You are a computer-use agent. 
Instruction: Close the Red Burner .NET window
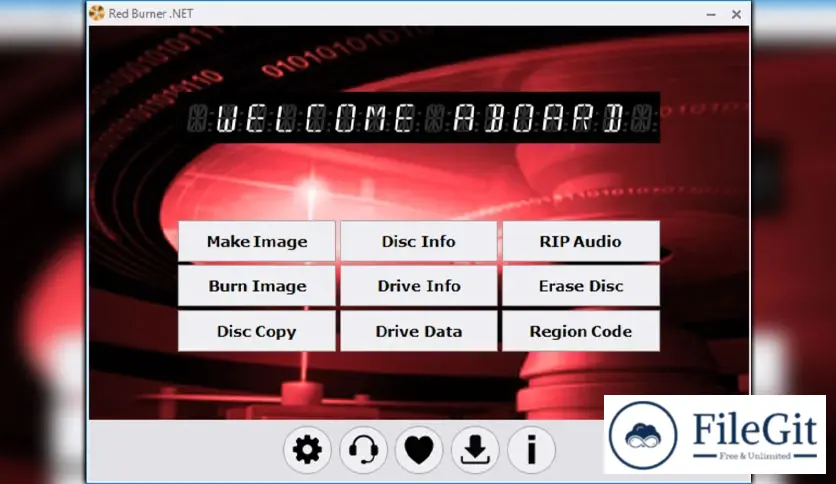click(736, 14)
